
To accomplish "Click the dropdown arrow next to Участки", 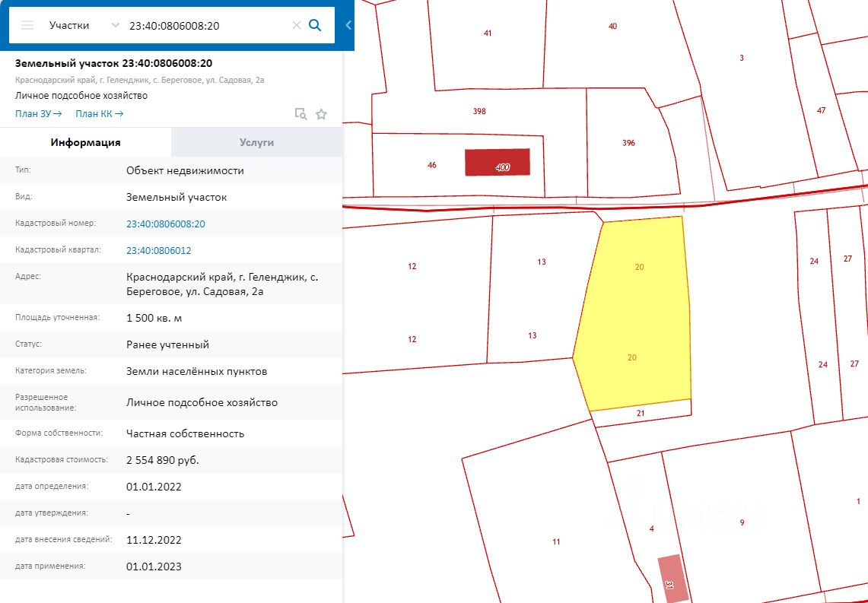I will coord(115,25).
